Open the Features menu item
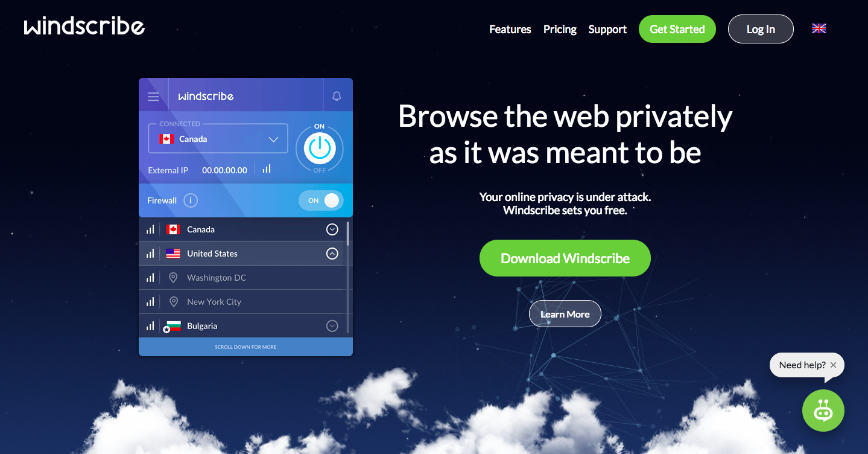This screenshot has width=868, height=454. pos(510,29)
